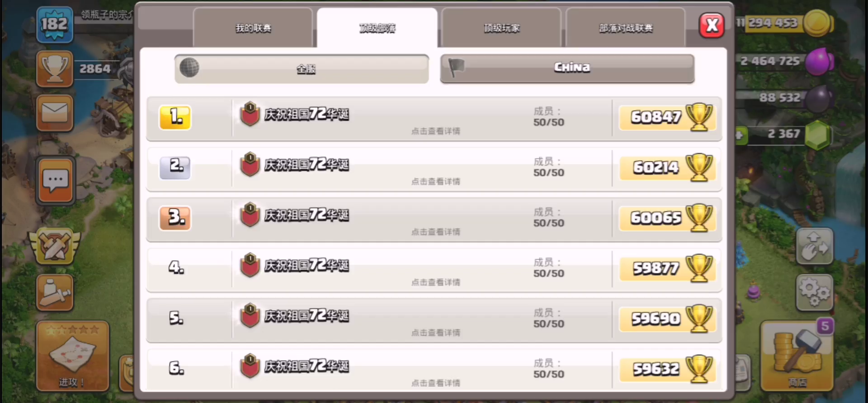Tap the 进攻 attack map button
This screenshot has height=403, width=868.
[73, 356]
